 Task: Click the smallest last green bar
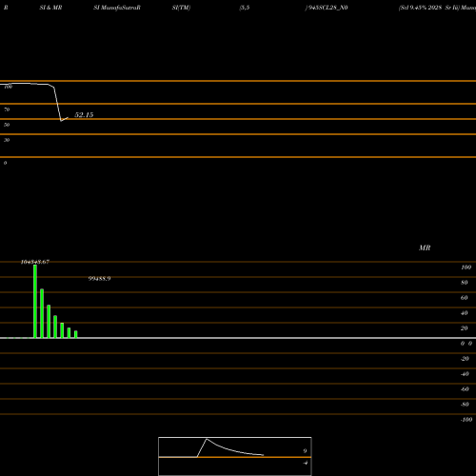click(76, 334)
